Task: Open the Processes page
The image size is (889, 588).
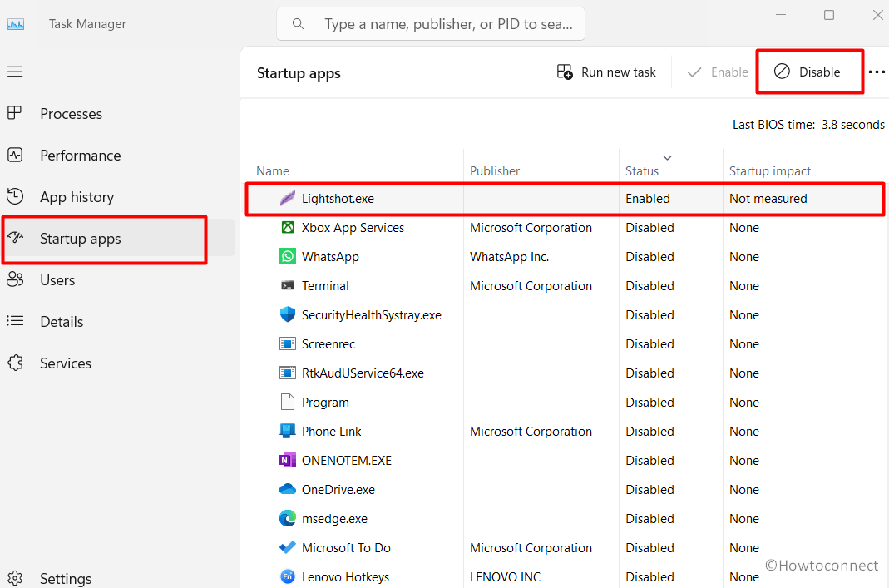Action: 71,113
